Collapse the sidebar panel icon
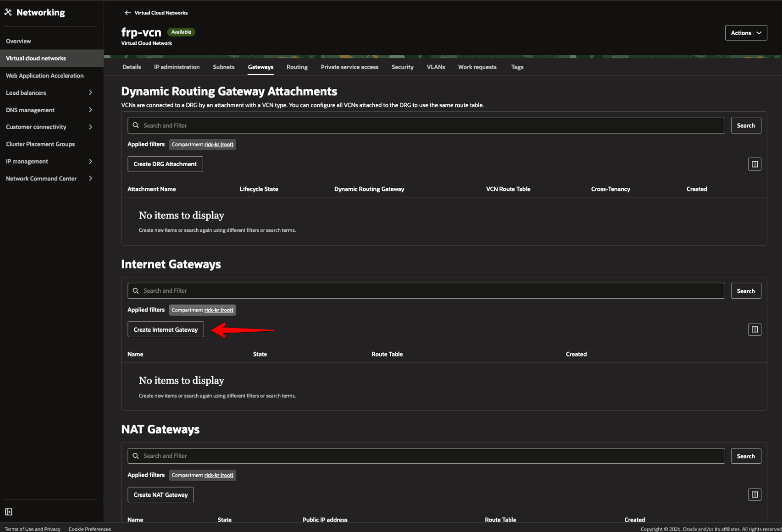Image resolution: width=782 pixels, height=532 pixels. pos(9,512)
